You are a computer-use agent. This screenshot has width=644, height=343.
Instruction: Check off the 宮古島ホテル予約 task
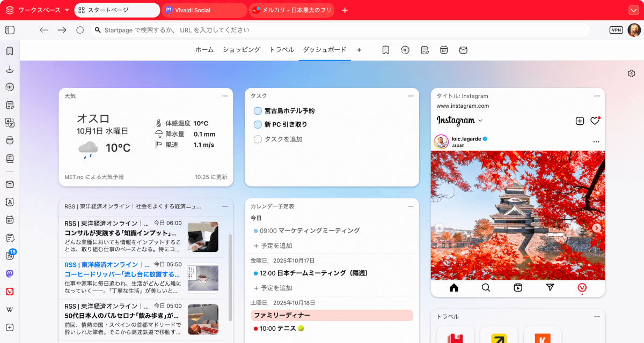257,110
